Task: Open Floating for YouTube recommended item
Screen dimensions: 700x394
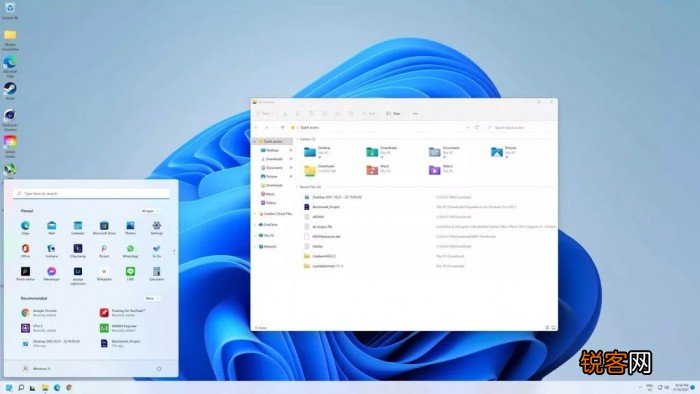Action: point(123,313)
